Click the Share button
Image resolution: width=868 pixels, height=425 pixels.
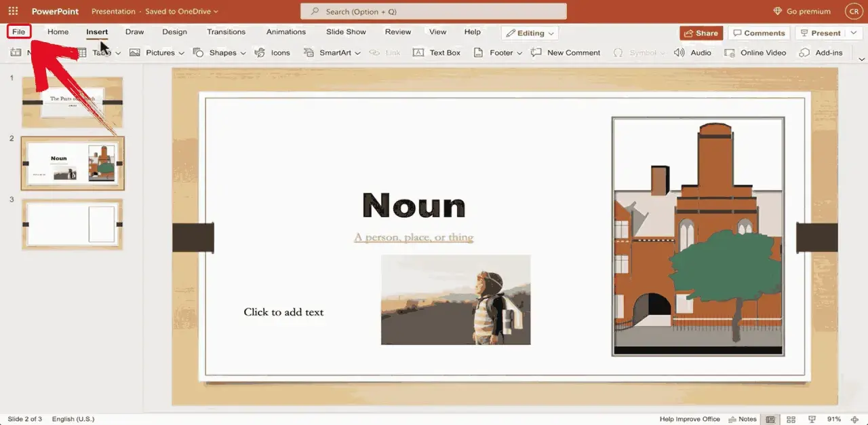701,33
